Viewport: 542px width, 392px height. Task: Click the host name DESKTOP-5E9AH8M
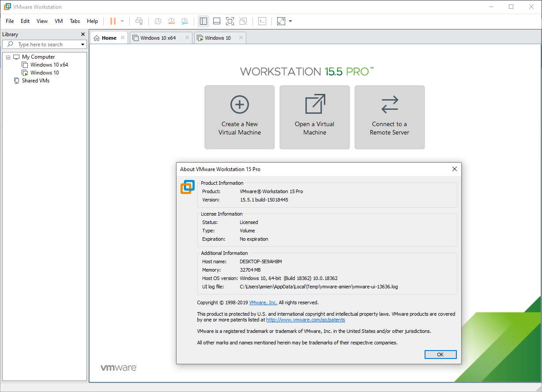pyautogui.click(x=261, y=261)
